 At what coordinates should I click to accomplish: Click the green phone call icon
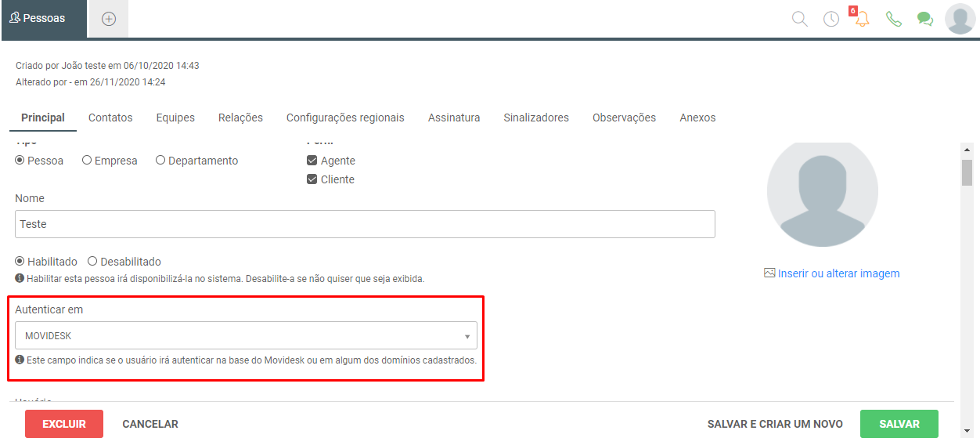click(x=894, y=19)
